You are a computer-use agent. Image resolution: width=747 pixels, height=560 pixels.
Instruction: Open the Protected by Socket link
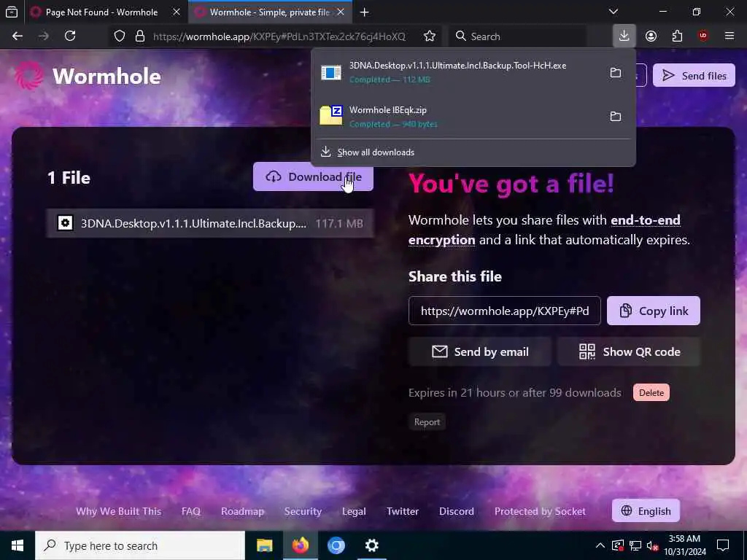[x=540, y=511]
